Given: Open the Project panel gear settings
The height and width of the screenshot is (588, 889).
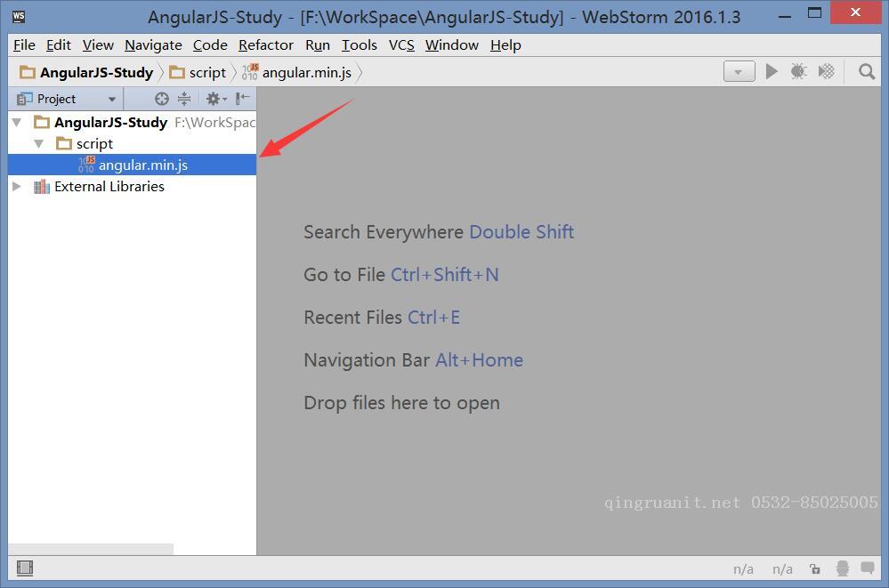Looking at the screenshot, I should click(x=216, y=99).
